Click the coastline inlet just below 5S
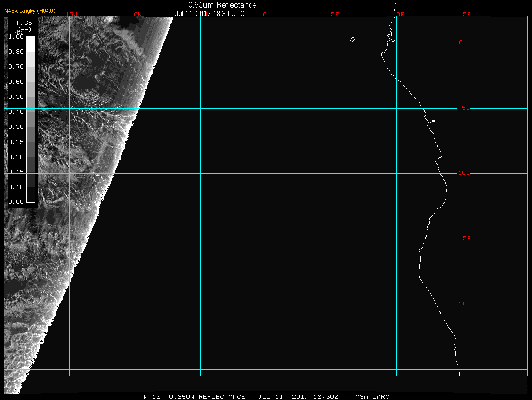Image resolution: width=532 pixels, height=400 pixels. click(x=431, y=121)
